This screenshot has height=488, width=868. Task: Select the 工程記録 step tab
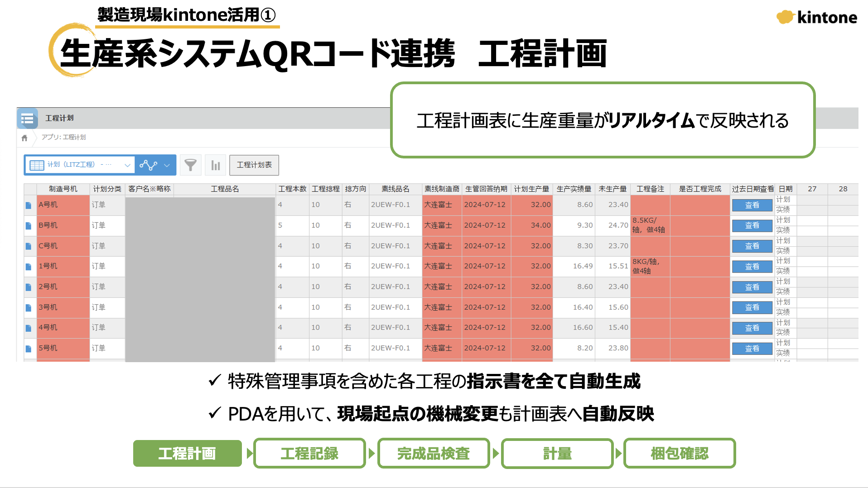pyautogui.click(x=309, y=453)
